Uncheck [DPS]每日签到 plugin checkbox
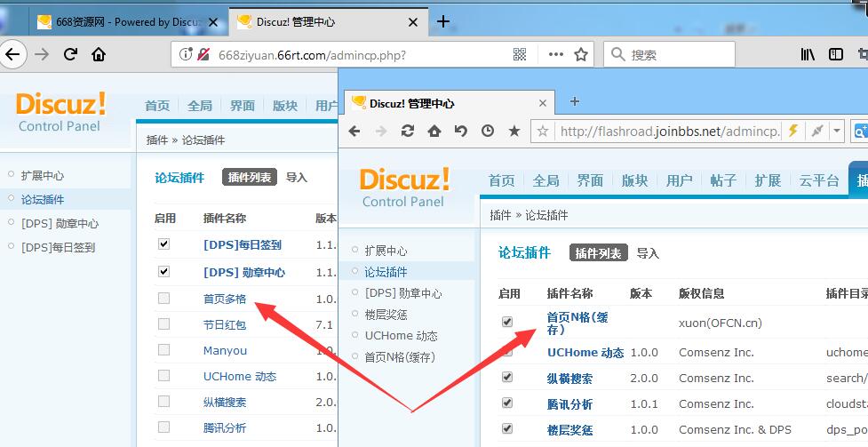Image resolution: width=868 pixels, height=447 pixels. click(163, 243)
